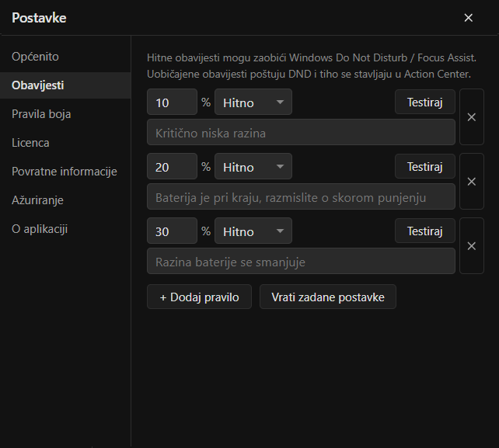The image size is (499, 448).
Task: Edit the Baterija je pri kraju message field
Action: click(301, 196)
